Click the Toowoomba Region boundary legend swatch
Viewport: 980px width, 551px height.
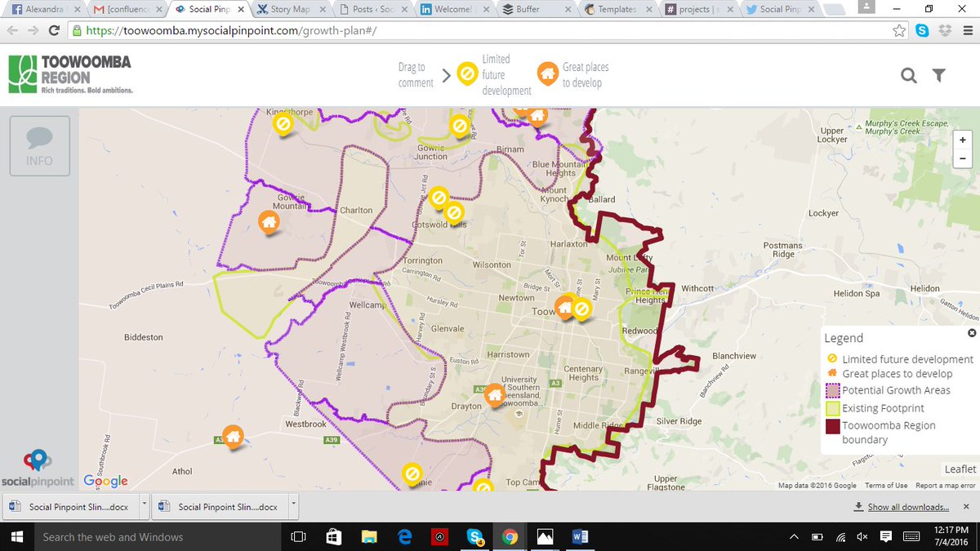pyautogui.click(x=832, y=425)
